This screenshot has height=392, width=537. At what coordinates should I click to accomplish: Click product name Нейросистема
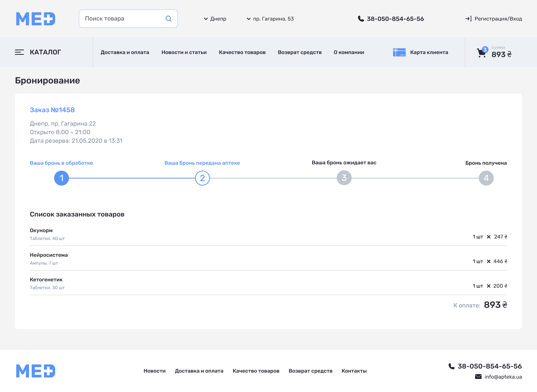[49, 255]
